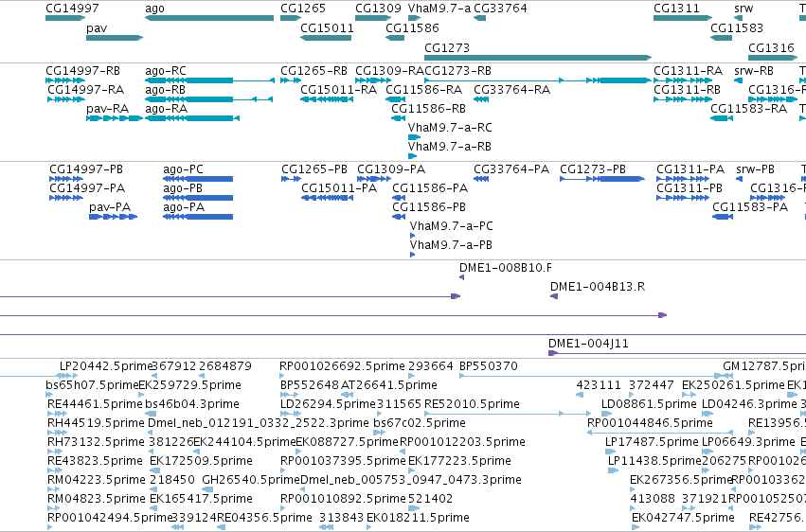Select EST RP001044846.5prime
Image resolution: width=806 pixels, height=532 pixels.
point(650,423)
